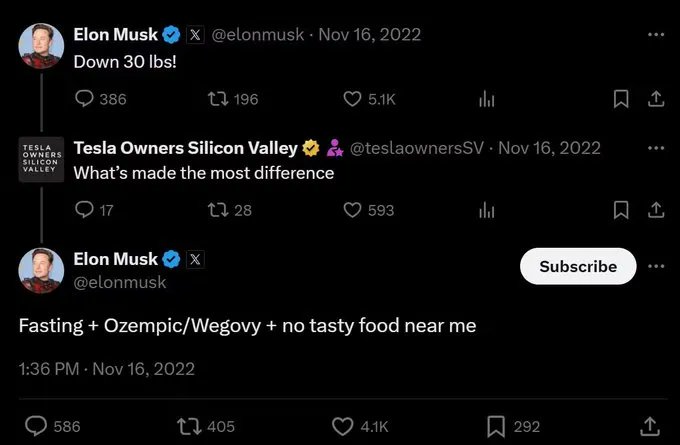This screenshot has width=680, height=445.
Task: View analytics for "Down 30 lbs!" tweet
Action: (487, 99)
